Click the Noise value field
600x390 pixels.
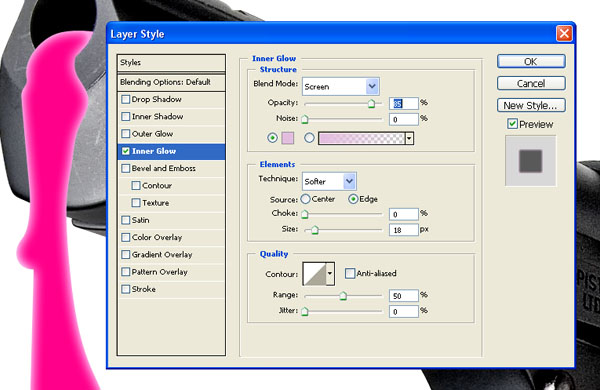pyautogui.click(x=404, y=119)
